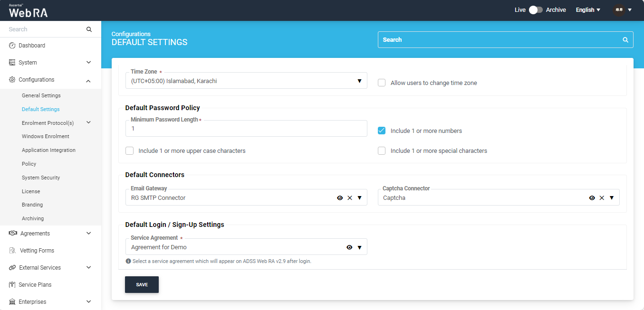The image size is (644, 310).
Task: Uncheck Include 1 or more numbers
Action: pos(382,131)
